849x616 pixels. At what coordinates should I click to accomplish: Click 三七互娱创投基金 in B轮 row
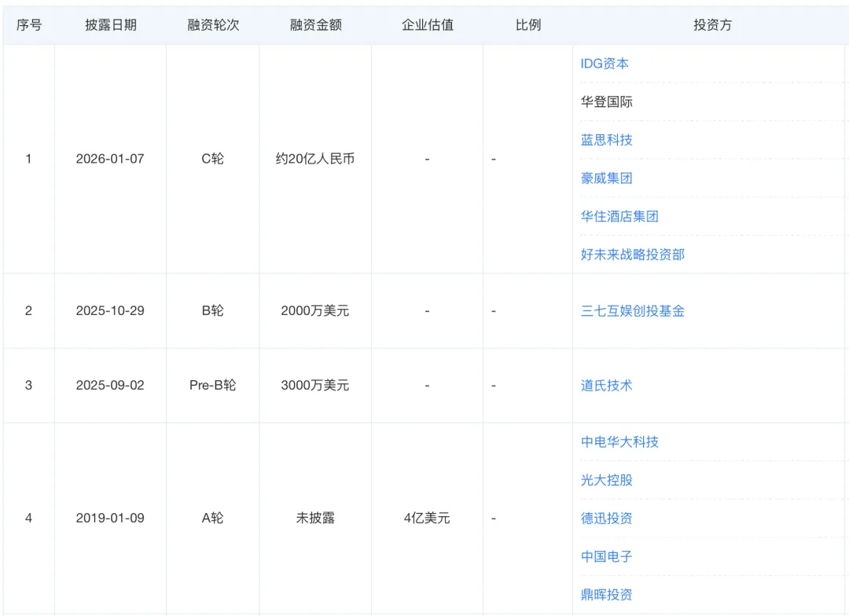click(x=632, y=311)
